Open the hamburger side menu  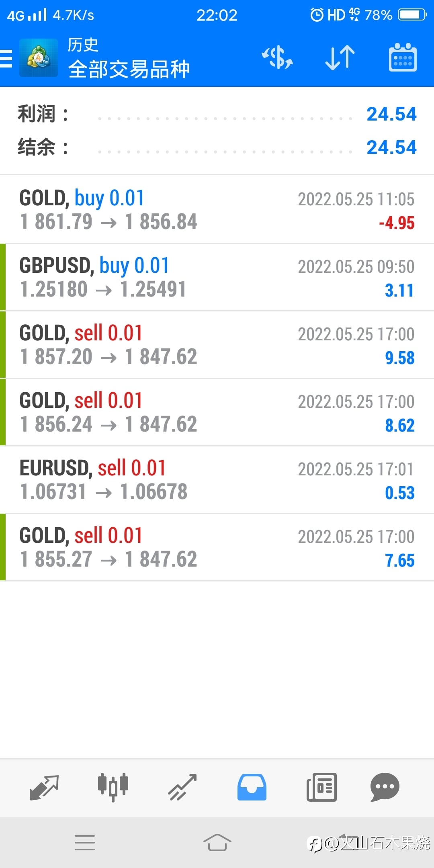tap(6, 59)
